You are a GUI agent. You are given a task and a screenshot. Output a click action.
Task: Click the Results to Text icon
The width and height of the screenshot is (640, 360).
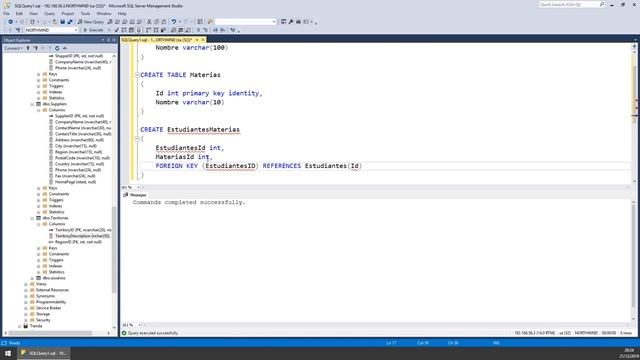point(173,30)
